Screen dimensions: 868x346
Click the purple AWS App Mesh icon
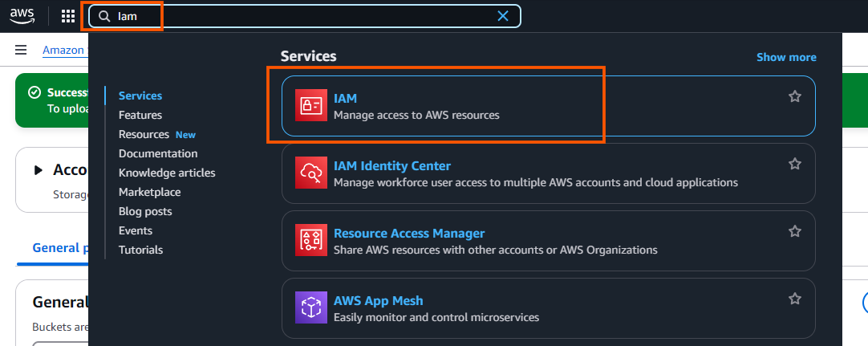pyautogui.click(x=310, y=307)
